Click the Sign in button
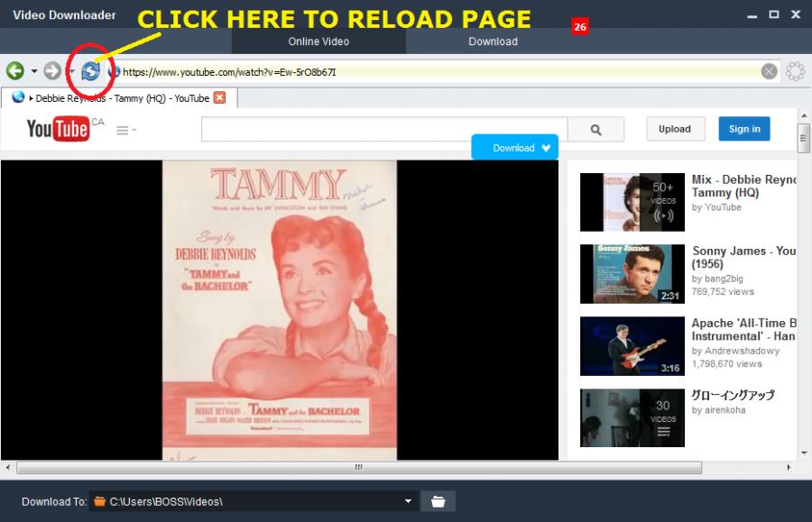Screen dimensions: 812x522 coord(744,129)
